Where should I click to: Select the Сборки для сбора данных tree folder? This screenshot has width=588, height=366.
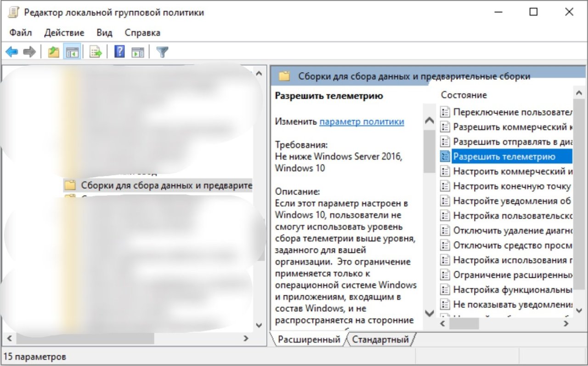(x=166, y=186)
